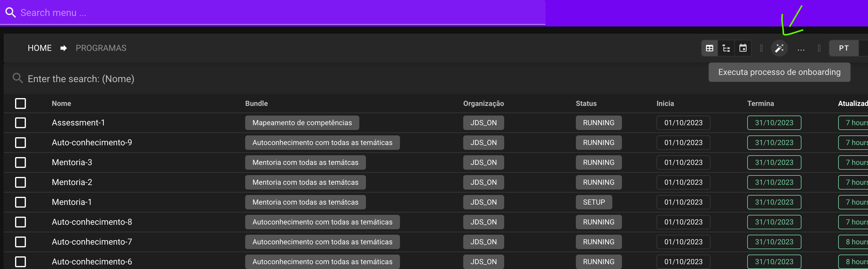This screenshot has width=868, height=269.
Task: Open the PT language selector
Action: [843, 48]
